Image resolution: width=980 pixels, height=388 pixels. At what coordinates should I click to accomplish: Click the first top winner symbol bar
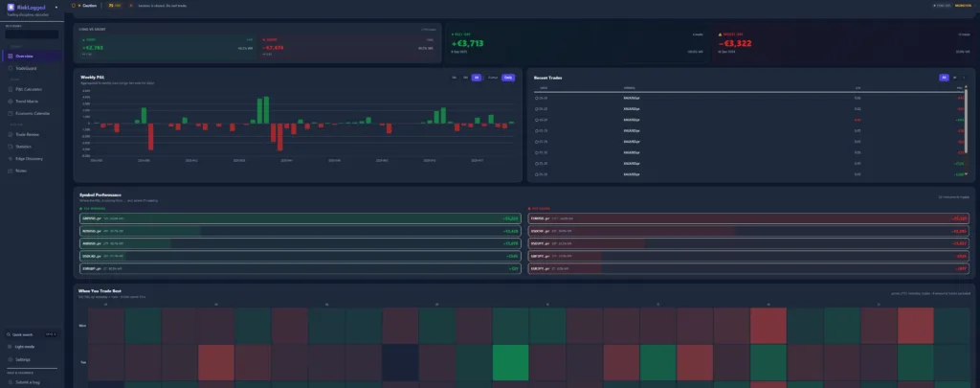[x=301, y=218]
